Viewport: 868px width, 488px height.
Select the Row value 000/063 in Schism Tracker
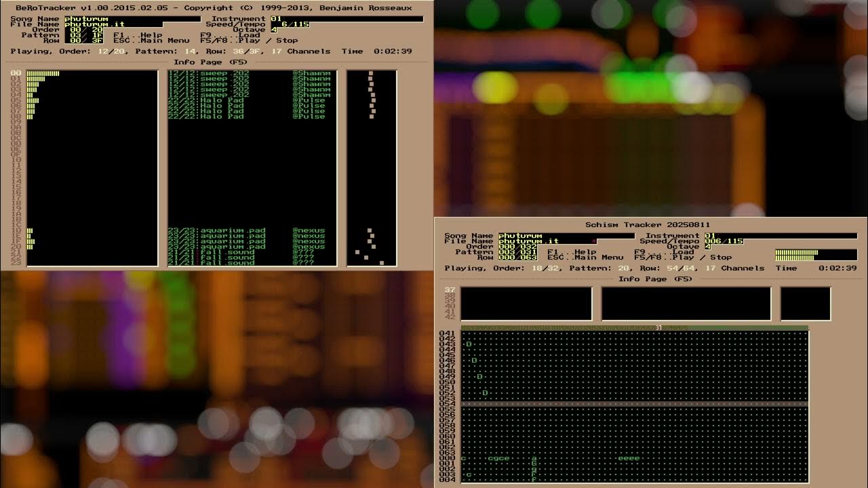pyautogui.click(x=517, y=258)
